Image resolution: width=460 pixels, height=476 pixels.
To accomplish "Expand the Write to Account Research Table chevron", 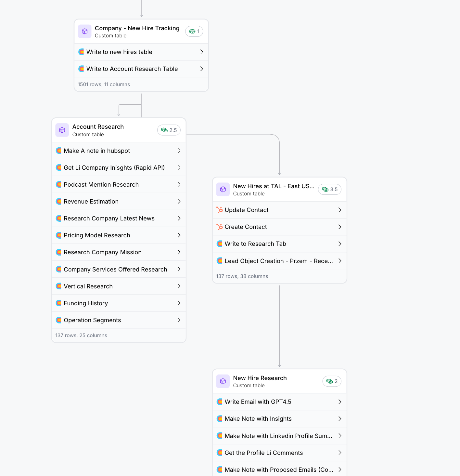I will [201, 69].
